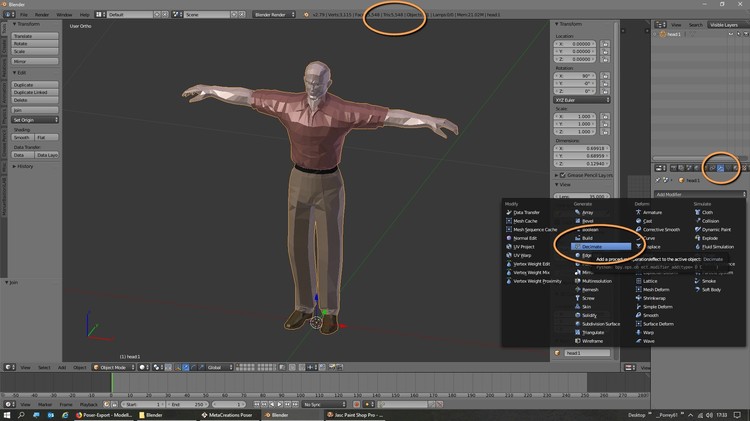This screenshot has width=750, height=421.
Task: Click the screen layout browse icon
Action: [x=100, y=15]
